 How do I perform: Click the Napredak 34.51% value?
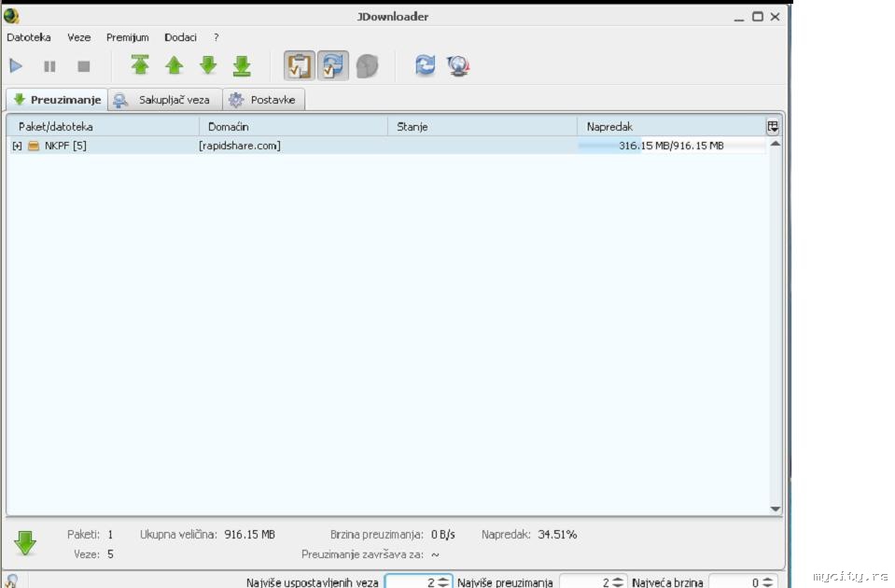point(557,535)
